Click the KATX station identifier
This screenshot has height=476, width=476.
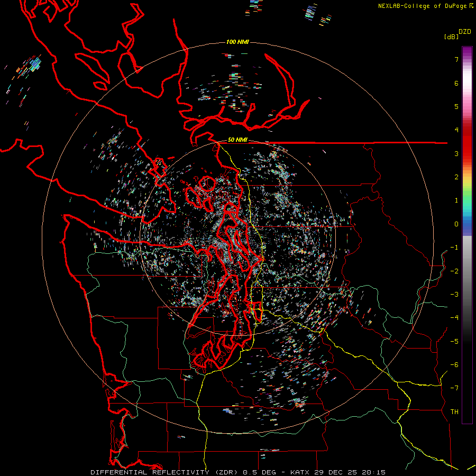coord(300,472)
